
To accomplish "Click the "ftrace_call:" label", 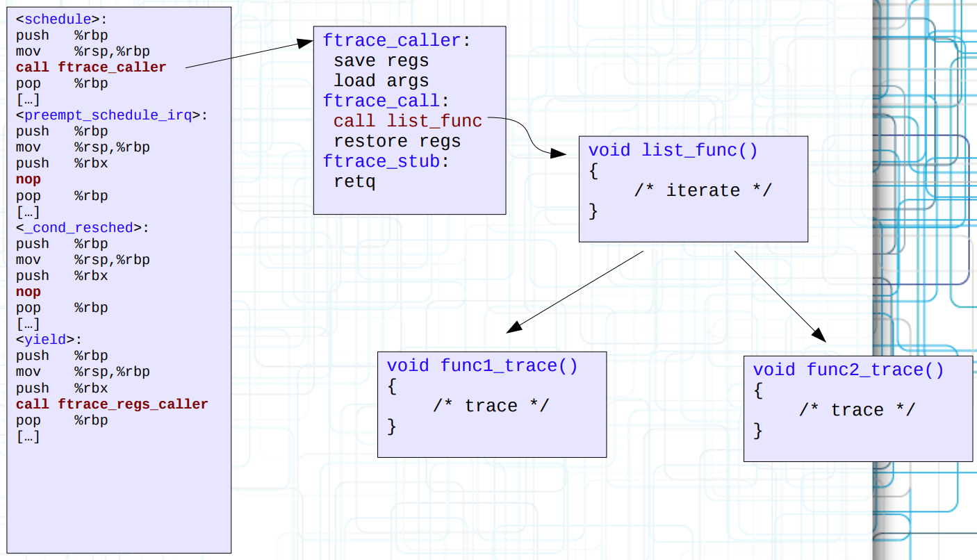I will coord(386,101).
